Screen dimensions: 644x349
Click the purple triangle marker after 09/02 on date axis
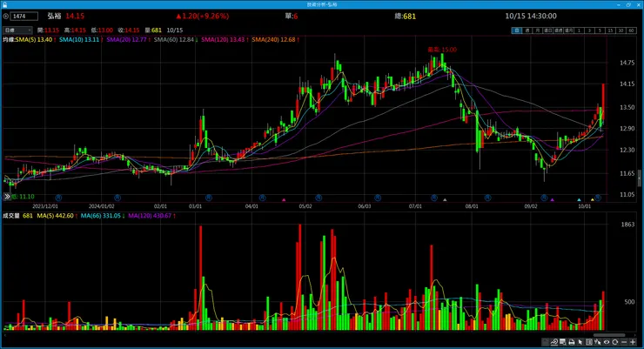[553, 200]
